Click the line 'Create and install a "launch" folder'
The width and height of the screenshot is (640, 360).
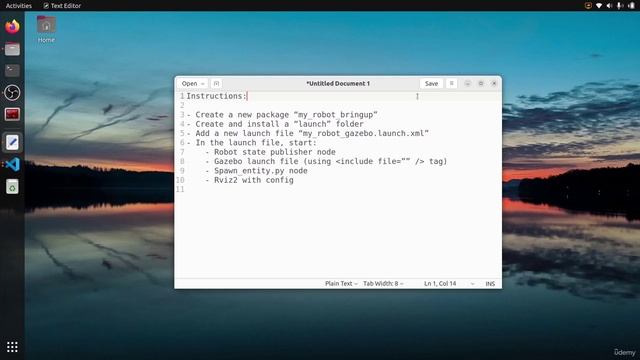click(x=275, y=124)
